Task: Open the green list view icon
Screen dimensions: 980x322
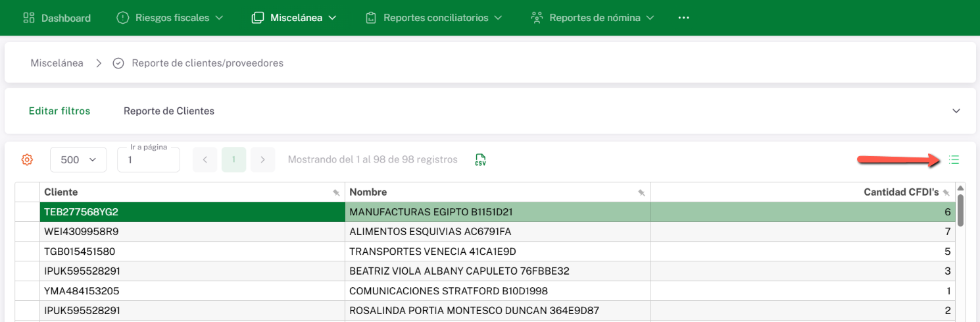Action: tap(954, 159)
